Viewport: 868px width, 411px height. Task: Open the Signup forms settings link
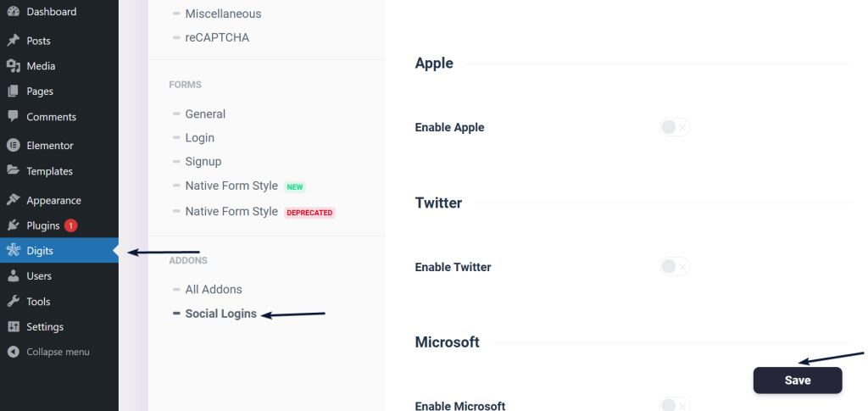(x=203, y=162)
